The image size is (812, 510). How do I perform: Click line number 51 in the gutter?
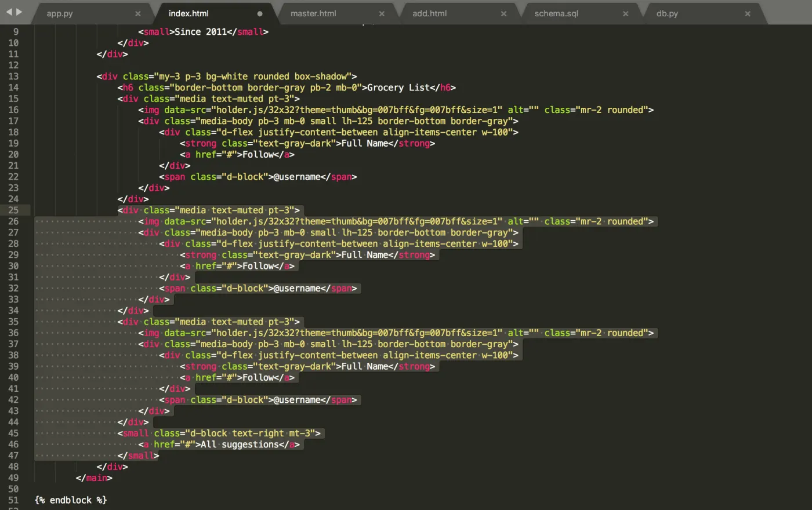tap(13, 500)
